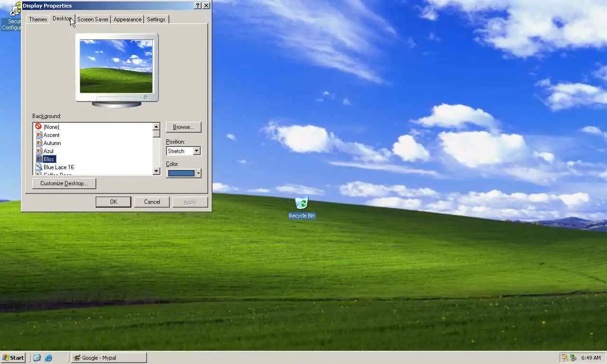The height and width of the screenshot is (364, 607).
Task: Click the Blue Lace 16 wallpaper icon
Action: [39, 167]
